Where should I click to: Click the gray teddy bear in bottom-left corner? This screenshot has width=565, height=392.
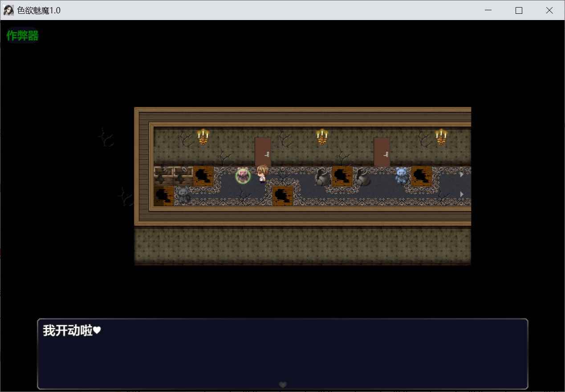183,195
